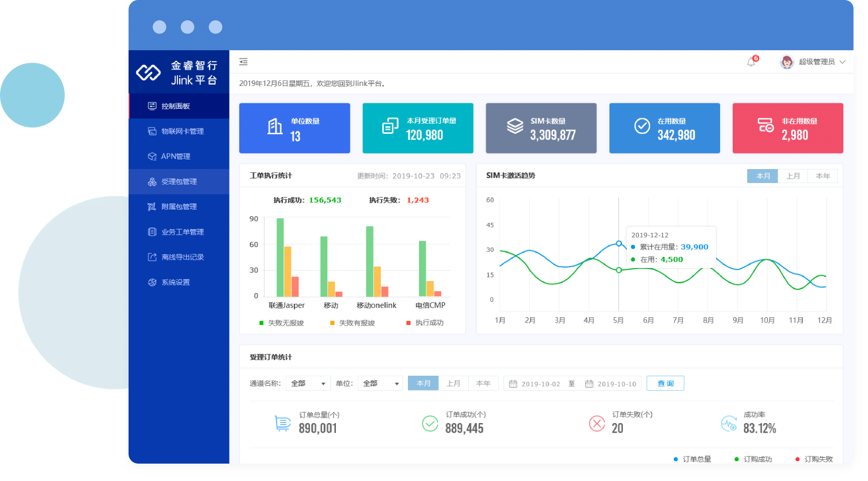Click the shopping cart icon by 订单总量
The image size is (868, 481).
[x=282, y=423]
